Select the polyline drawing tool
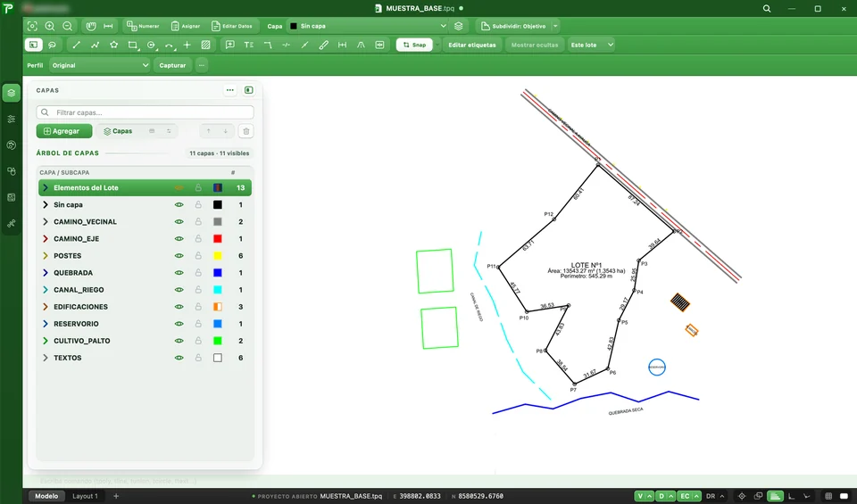 [96, 45]
